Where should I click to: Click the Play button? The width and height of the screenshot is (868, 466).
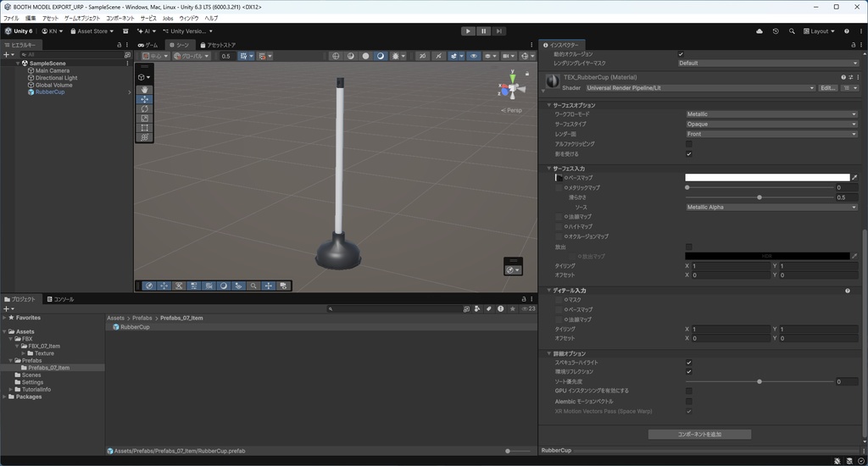(x=468, y=31)
